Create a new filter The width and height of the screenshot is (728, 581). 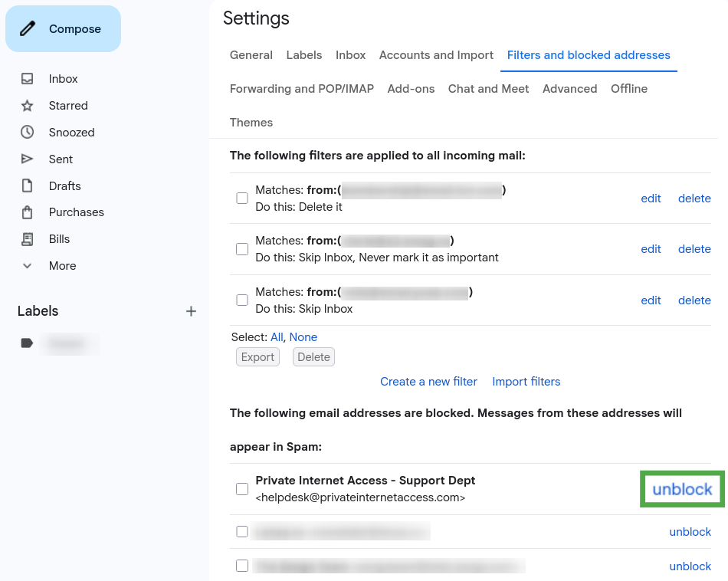428,381
